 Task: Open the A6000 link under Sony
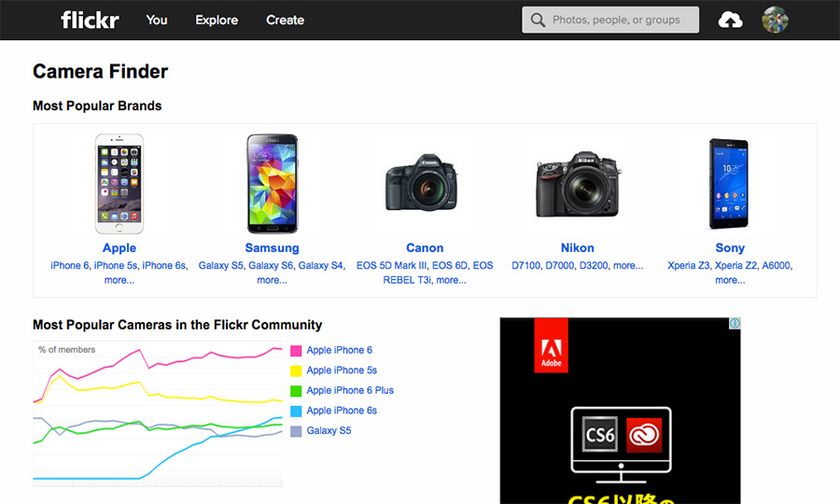point(777,266)
